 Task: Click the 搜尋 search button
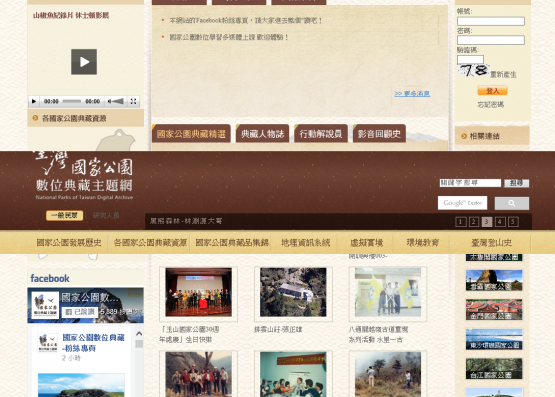tap(517, 183)
